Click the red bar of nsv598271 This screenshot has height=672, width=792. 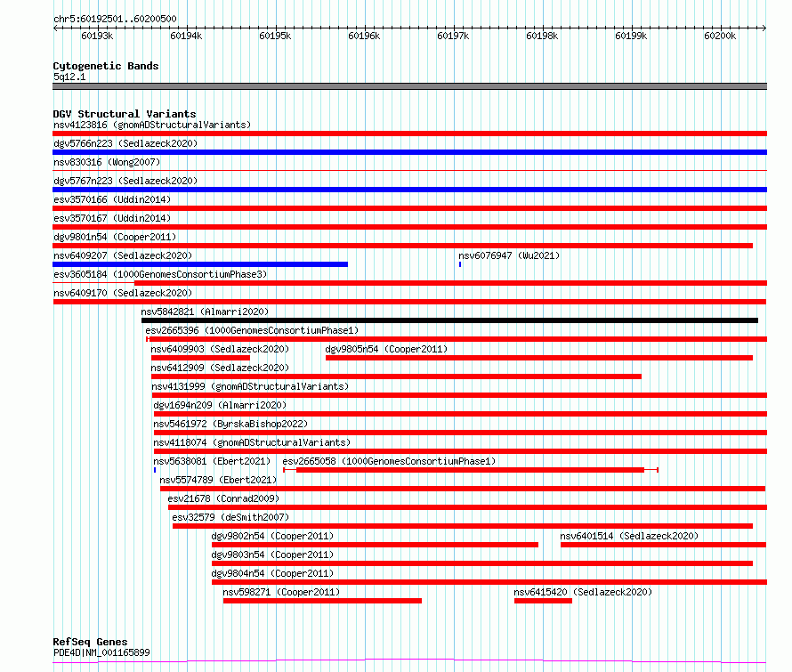click(x=322, y=601)
